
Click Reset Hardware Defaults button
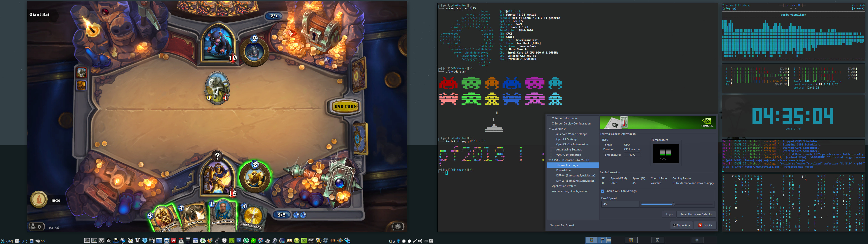pos(696,214)
